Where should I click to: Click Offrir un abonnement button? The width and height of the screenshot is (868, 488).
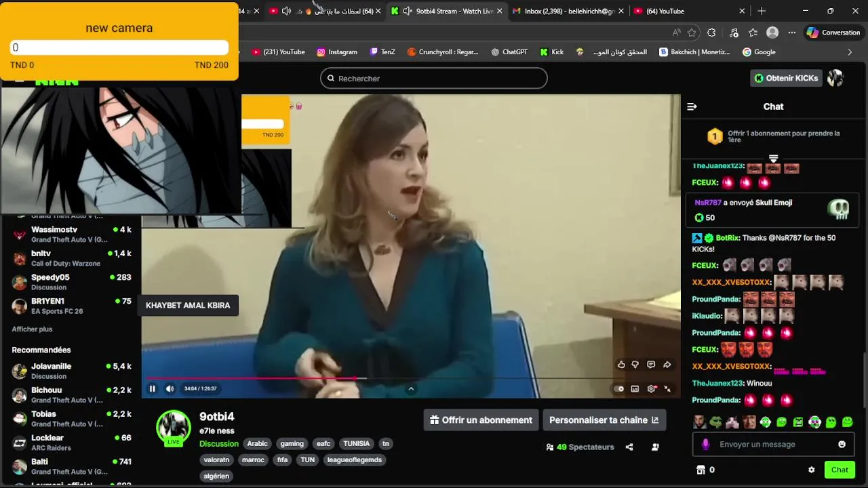click(x=481, y=420)
